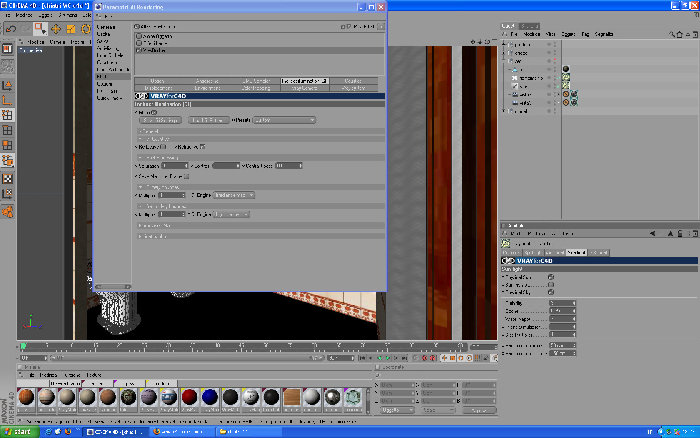
Task: Switch to the Environment tab in VRay settings
Action: [207, 88]
